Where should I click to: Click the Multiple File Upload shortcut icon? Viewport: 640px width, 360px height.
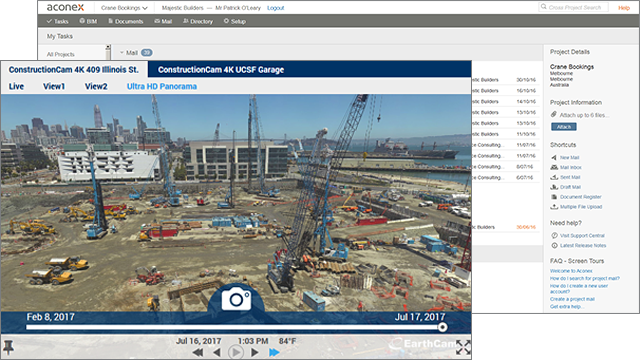click(x=554, y=207)
